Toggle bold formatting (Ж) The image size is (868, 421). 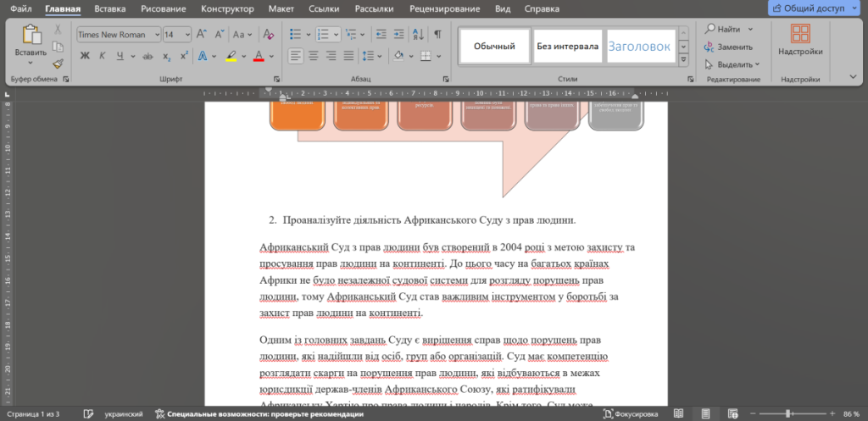point(85,56)
